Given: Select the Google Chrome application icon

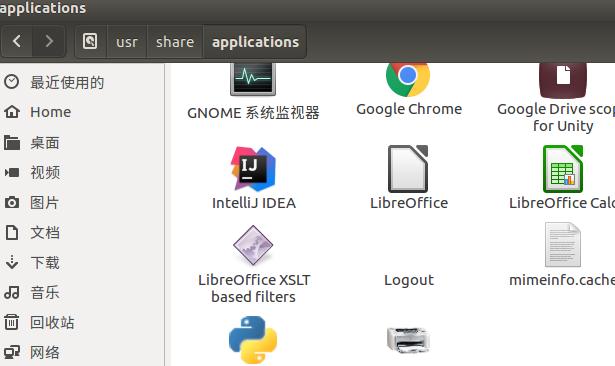Looking at the screenshot, I should 408,80.
